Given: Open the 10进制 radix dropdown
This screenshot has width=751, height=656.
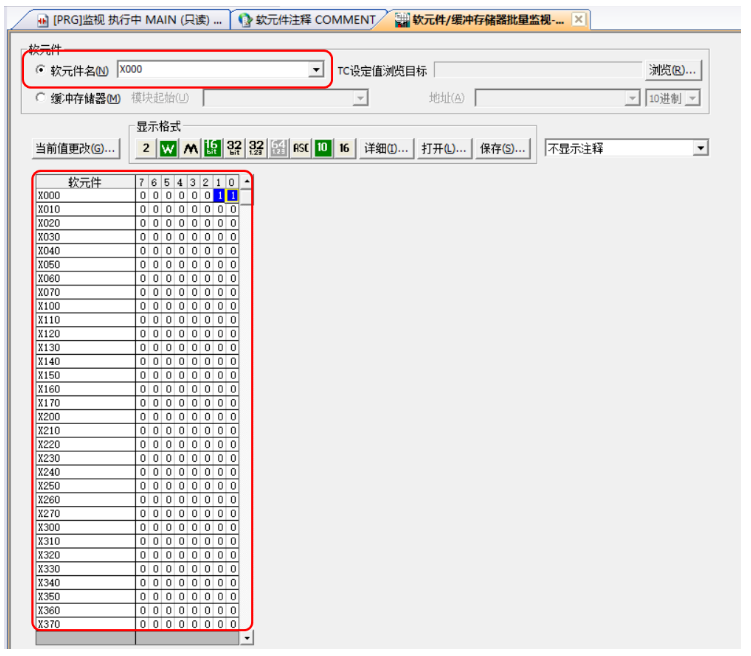Looking at the screenshot, I should (692, 98).
